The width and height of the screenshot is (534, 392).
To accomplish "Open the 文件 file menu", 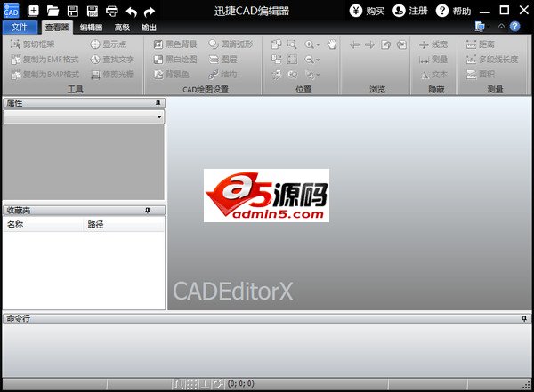I will click(20, 27).
